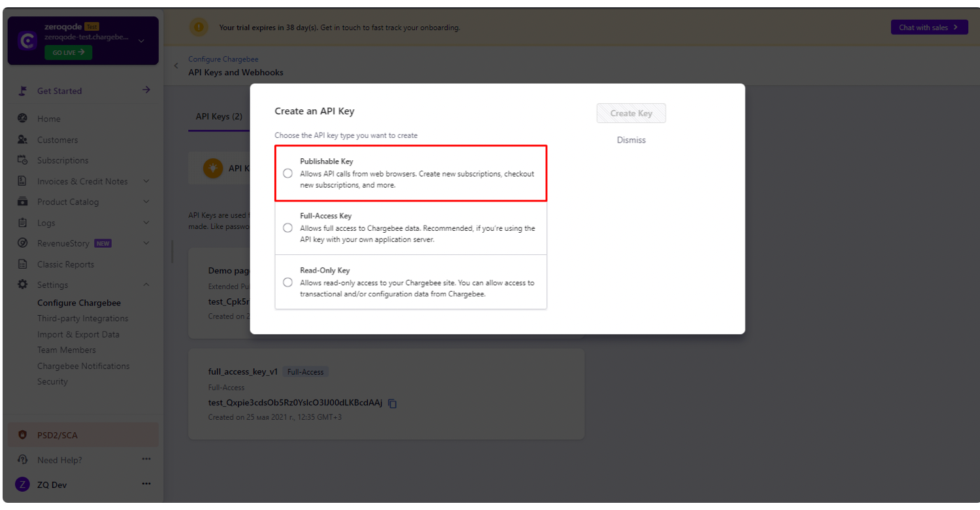This screenshot has width=980, height=510.
Task: Click the RevenueStory NEW badge
Action: coord(103,243)
